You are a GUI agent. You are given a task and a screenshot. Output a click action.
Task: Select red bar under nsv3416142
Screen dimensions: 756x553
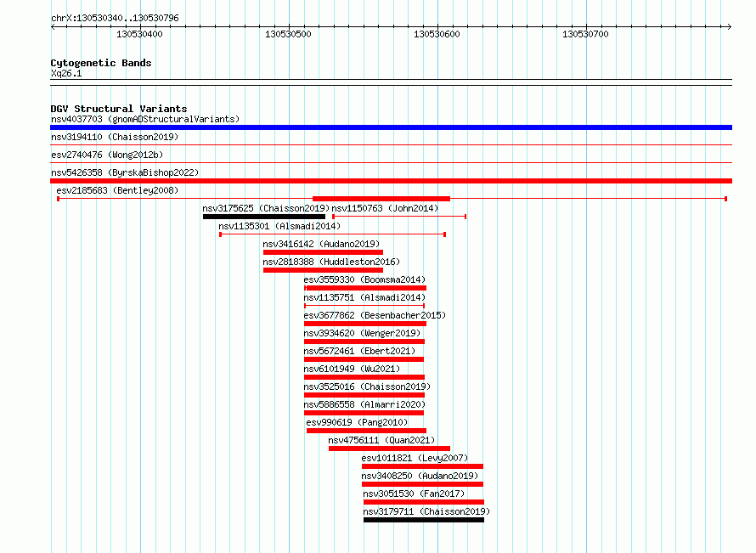click(x=323, y=252)
